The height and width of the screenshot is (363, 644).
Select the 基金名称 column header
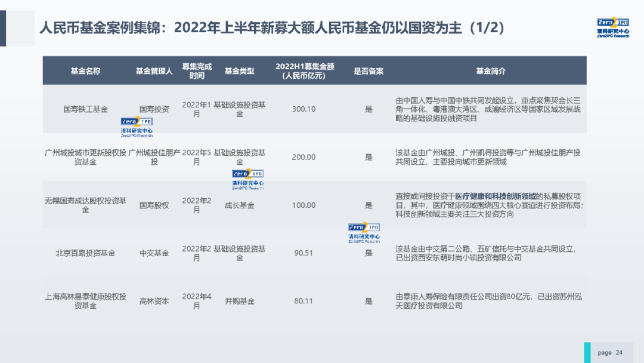(x=85, y=71)
